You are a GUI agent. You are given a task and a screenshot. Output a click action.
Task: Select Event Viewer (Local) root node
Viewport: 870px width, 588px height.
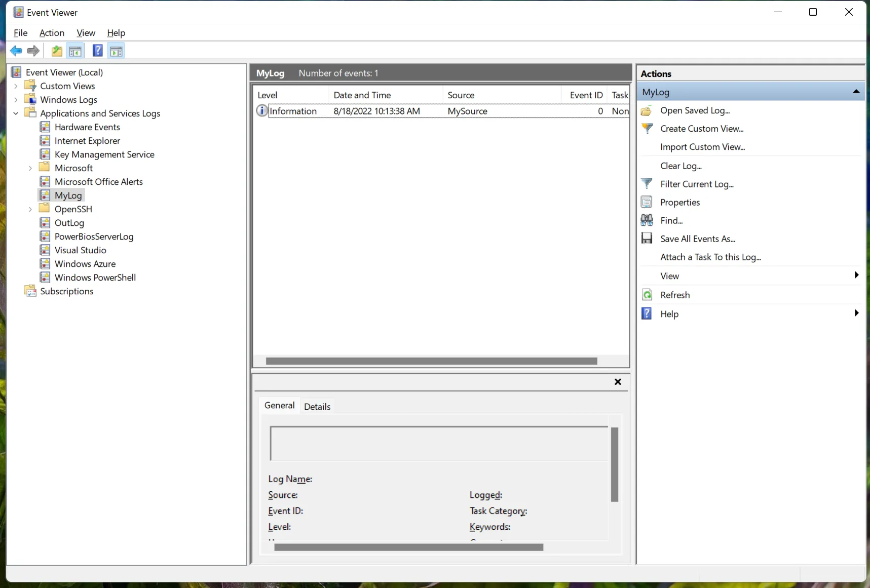(x=64, y=72)
